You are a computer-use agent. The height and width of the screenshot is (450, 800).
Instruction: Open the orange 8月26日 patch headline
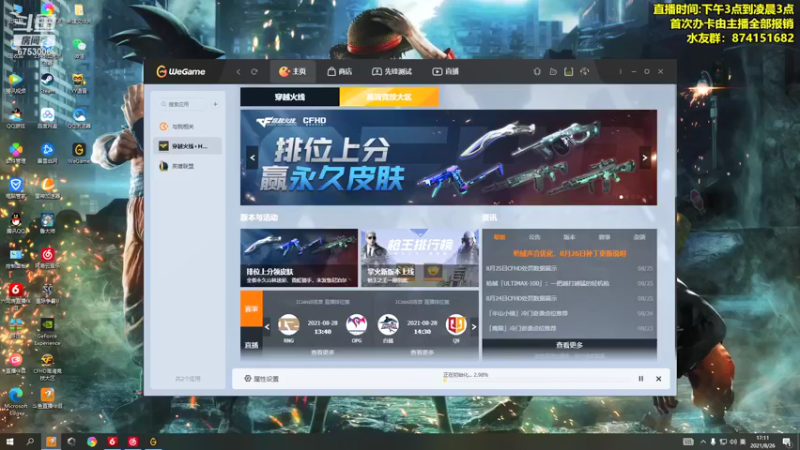569,253
